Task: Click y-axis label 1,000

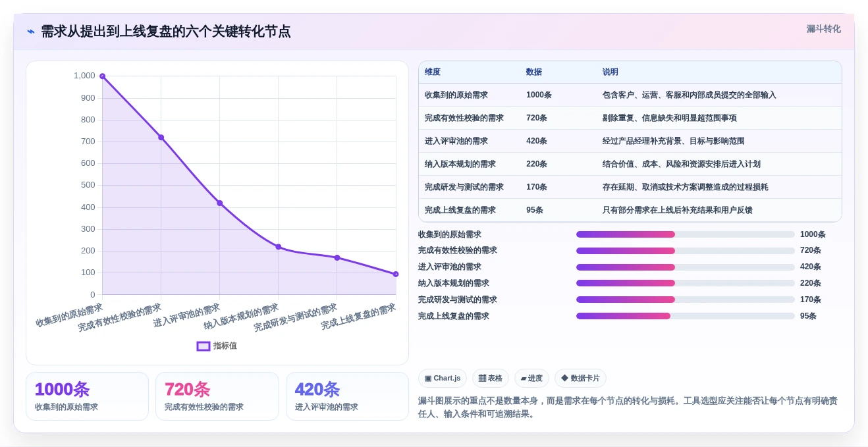Action: point(84,76)
